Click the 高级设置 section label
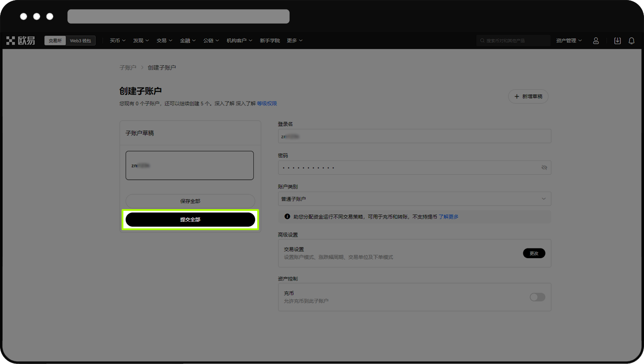 tap(287, 235)
